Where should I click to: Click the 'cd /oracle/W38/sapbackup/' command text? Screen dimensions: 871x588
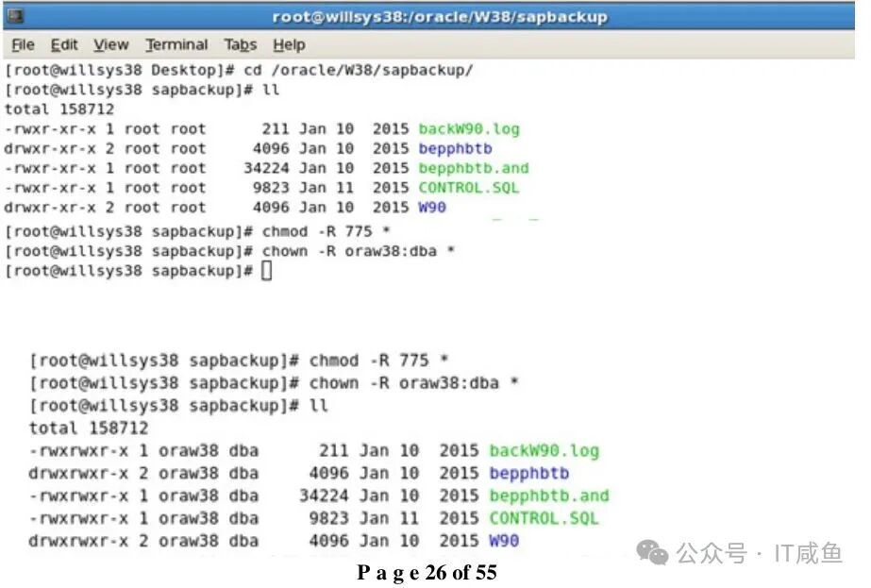(359, 70)
